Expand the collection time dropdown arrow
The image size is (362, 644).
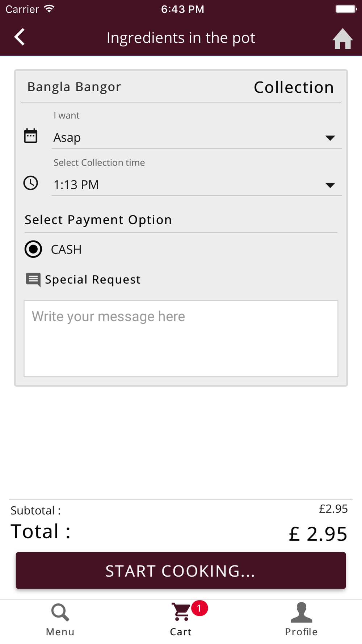tap(330, 185)
